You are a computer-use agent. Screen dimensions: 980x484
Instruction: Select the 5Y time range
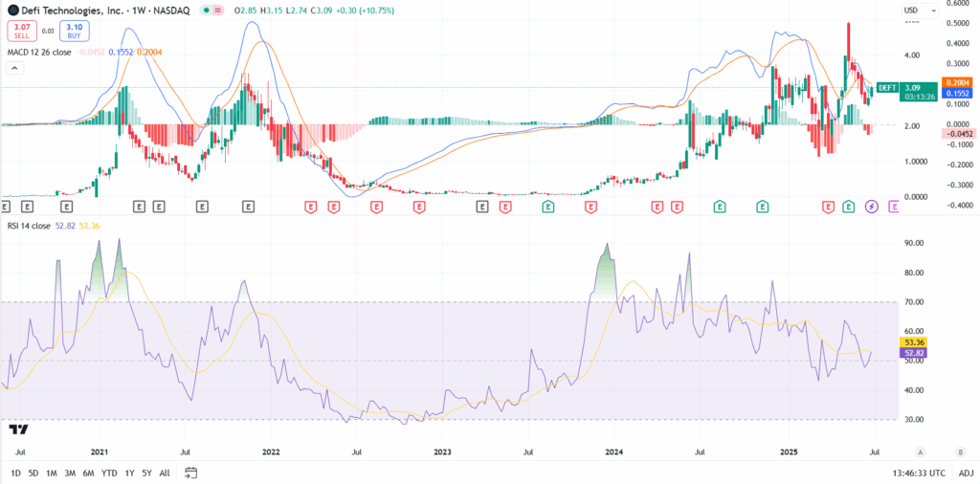point(146,473)
